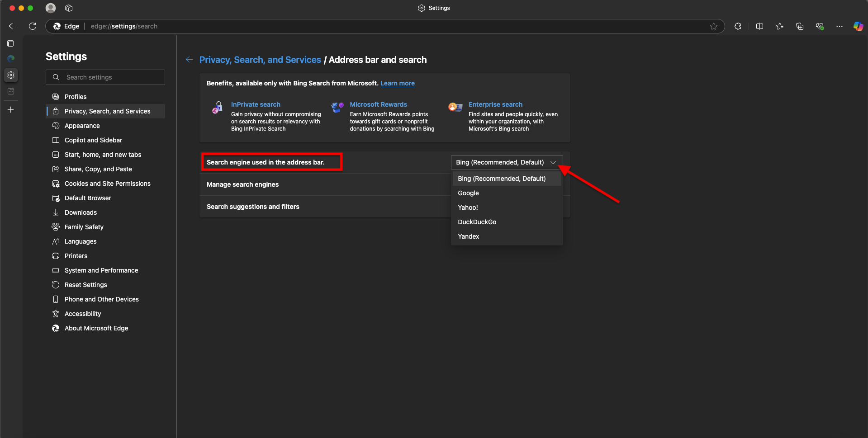Image resolution: width=868 pixels, height=438 pixels.
Task: Open Family Safety settings
Action: pyautogui.click(x=105, y=227)
